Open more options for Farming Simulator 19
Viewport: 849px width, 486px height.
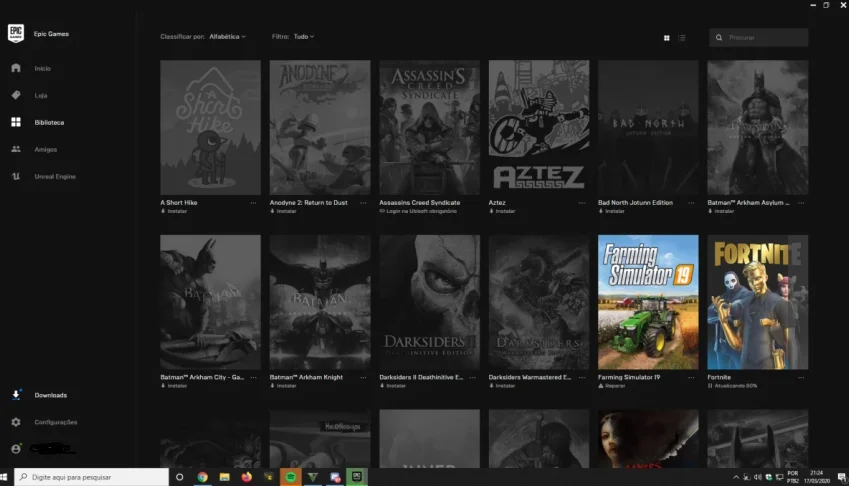(691, 378)
